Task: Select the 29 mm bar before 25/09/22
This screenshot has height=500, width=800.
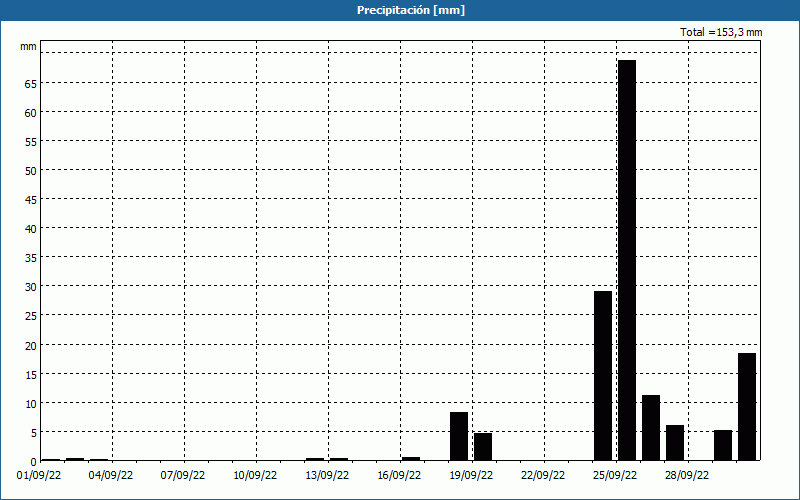Action: (x=603, y=376)
